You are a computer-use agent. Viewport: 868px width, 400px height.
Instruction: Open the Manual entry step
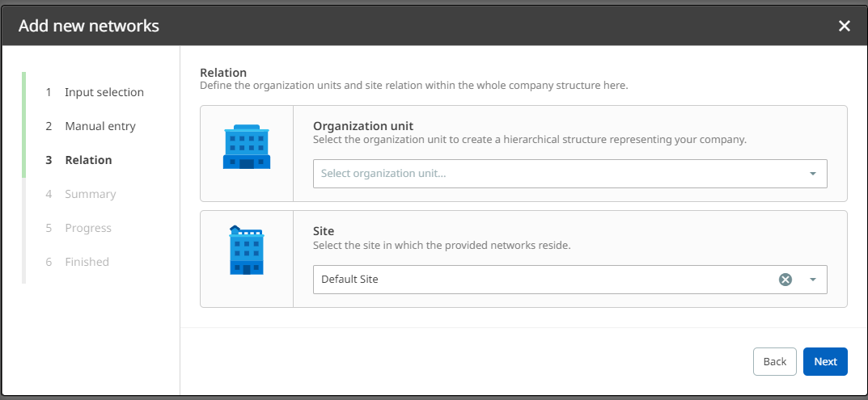pyautogui.click(x=100, y=126)
